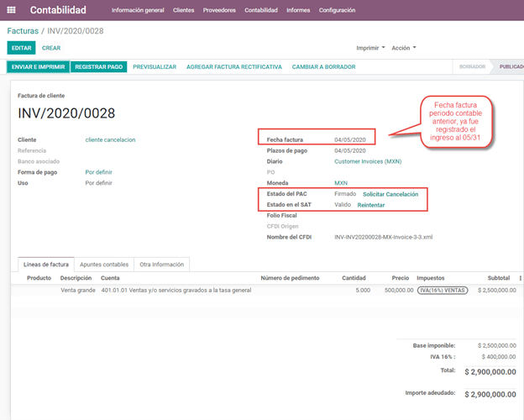The height and width of the screenshot is (420, 524).
Task: Click the CREAR button
Action: [x=51, y=48]
